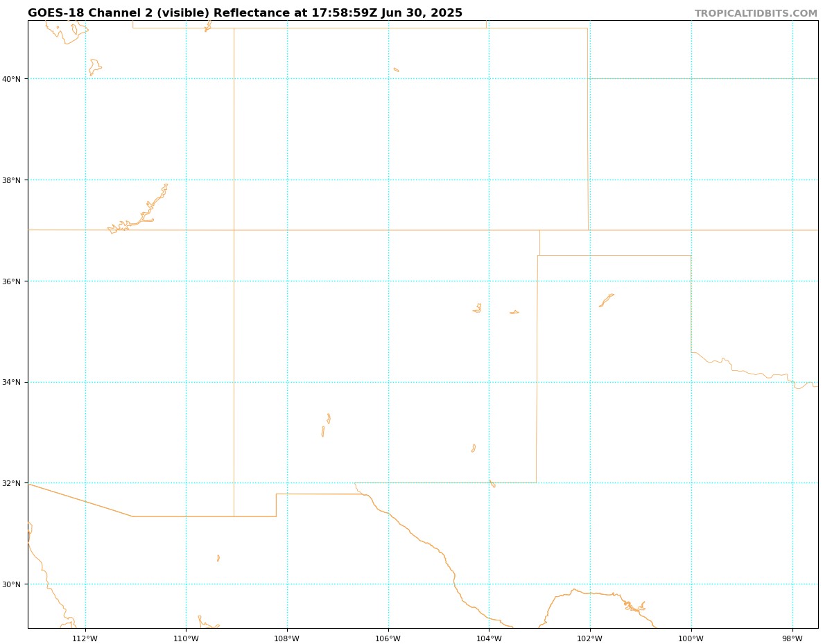
Task: Click the 104°W longitude label
Action: 489,638
